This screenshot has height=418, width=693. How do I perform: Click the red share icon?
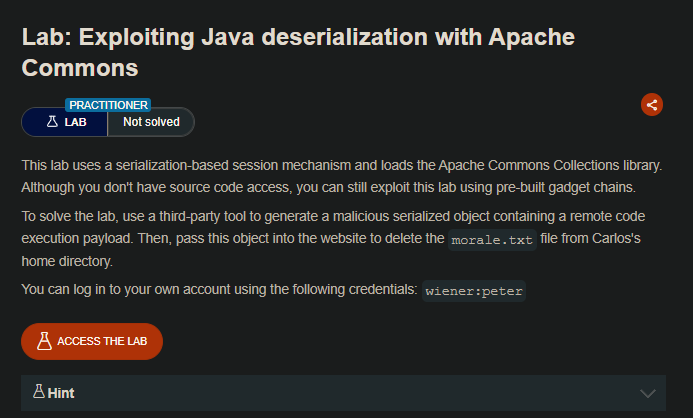point(652,104)
